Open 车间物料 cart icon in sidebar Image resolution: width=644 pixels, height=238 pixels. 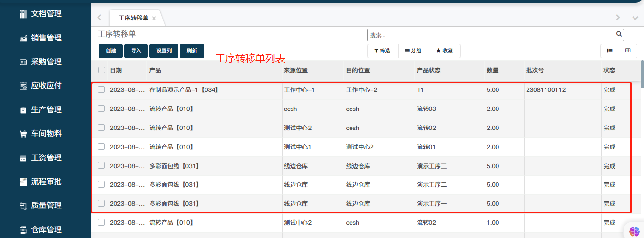coord(23,134)
